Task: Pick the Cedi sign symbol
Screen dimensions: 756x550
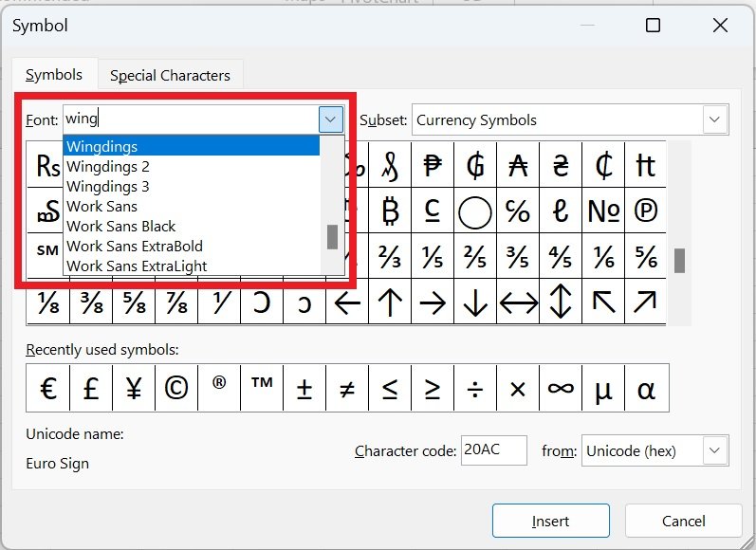Action: point(603,165)
